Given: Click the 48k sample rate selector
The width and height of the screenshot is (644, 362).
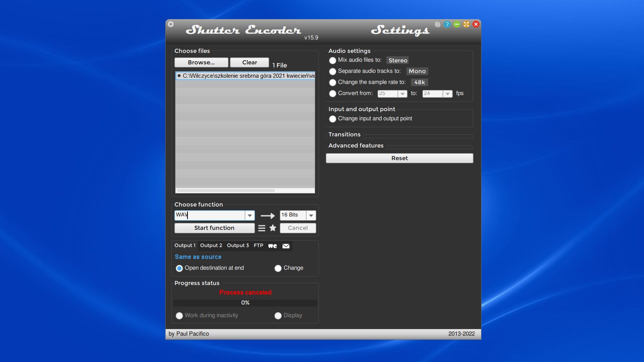Looking at the screenshot, I should [419, 82].
